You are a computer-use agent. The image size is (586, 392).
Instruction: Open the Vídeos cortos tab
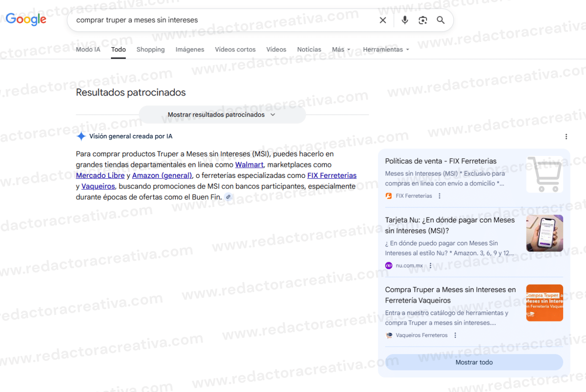pyautogui.click(x=235, y=49)
